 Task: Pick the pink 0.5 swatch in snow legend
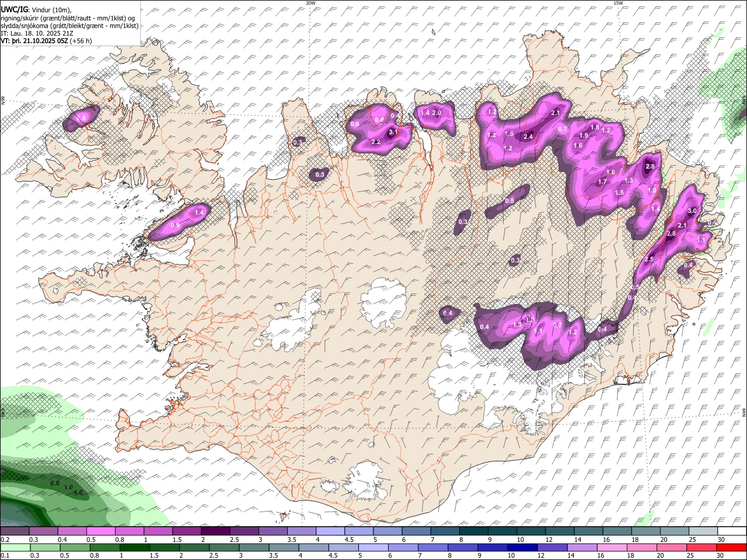(101, 531)
